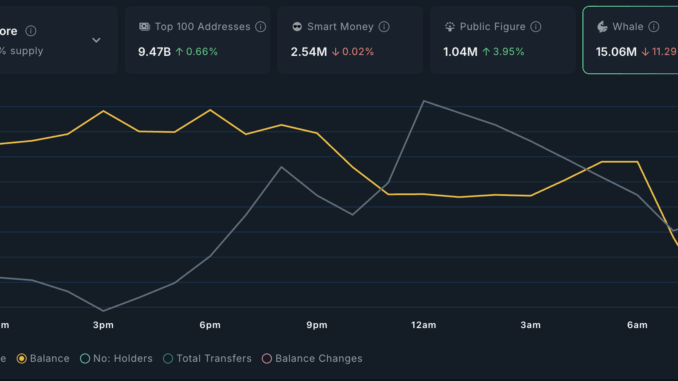This screenshot has height=381, width=678.
Task: Click the grey line peak at 12am
Action: pyautogui.click(x=424, y=101)
